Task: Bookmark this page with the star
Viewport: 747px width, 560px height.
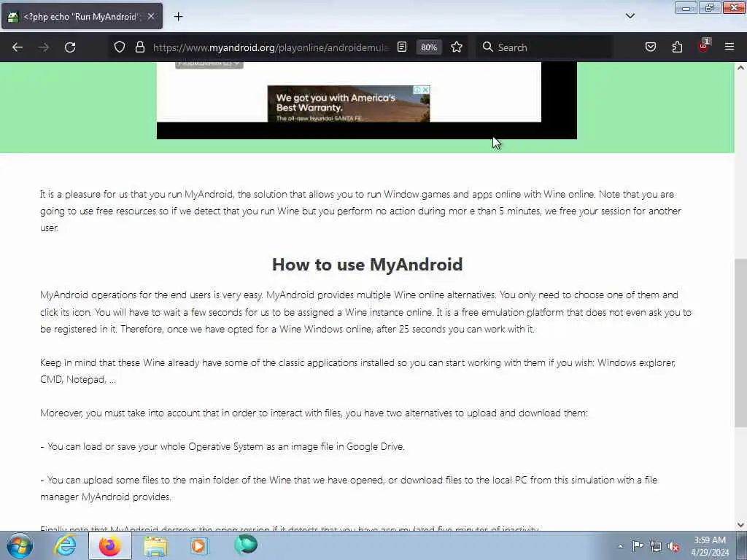Action: point(457,47)
